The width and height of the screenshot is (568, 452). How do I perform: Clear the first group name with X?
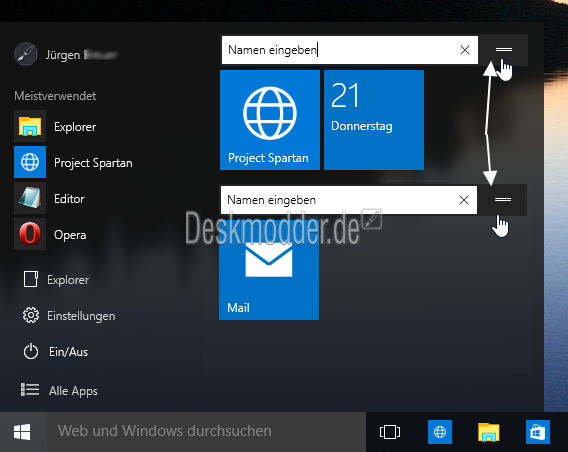[x=465, y=50]
